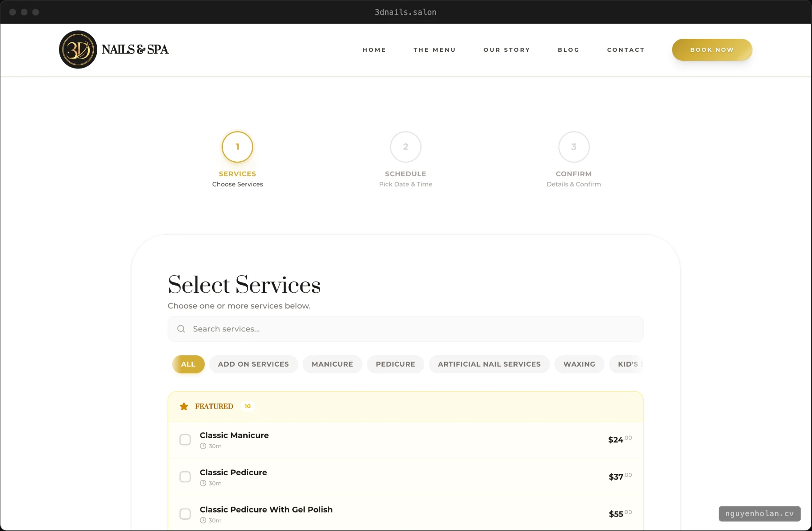This screenshot has width=812, height=531.
Task: Click the Select Services heading
Action: pos(244,285)
